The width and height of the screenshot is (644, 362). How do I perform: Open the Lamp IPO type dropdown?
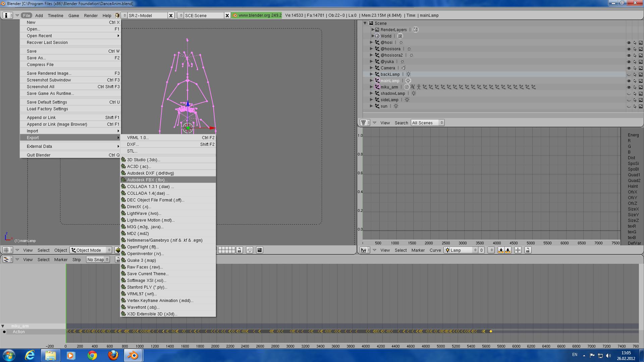tap(461, 250)
